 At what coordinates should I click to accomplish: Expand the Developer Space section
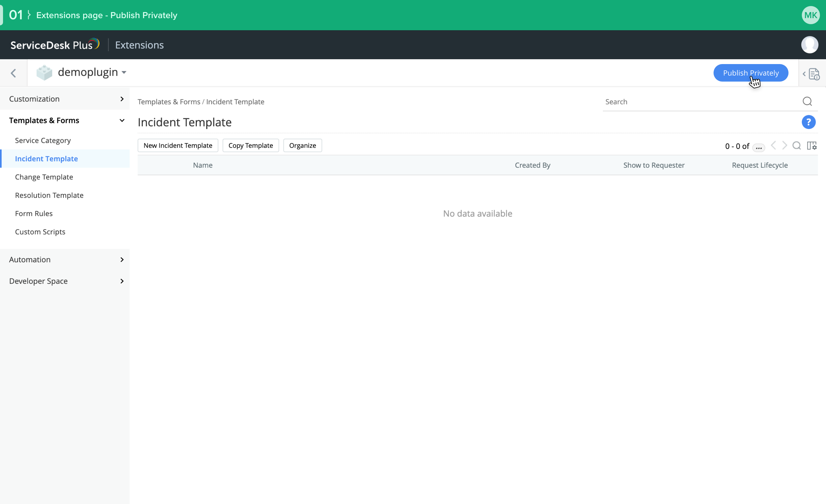pos(65,281)
